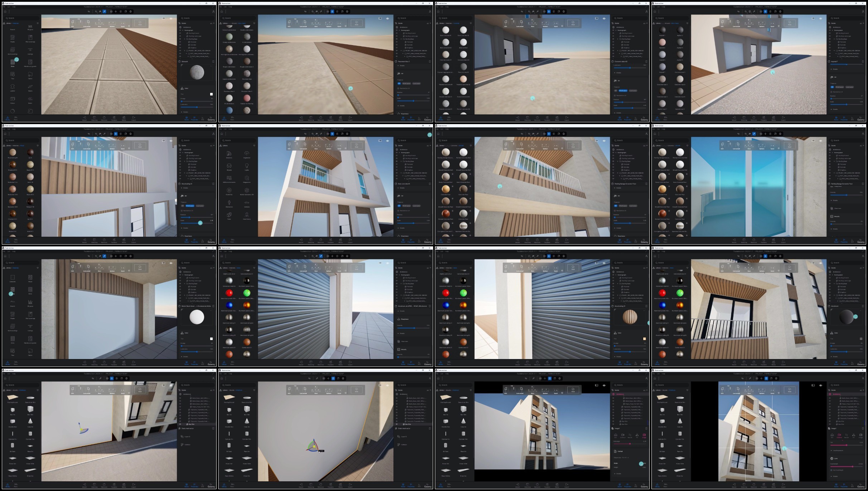Open Tools category in the Library root frame
868x491 pixels.
tap(229, 216)
